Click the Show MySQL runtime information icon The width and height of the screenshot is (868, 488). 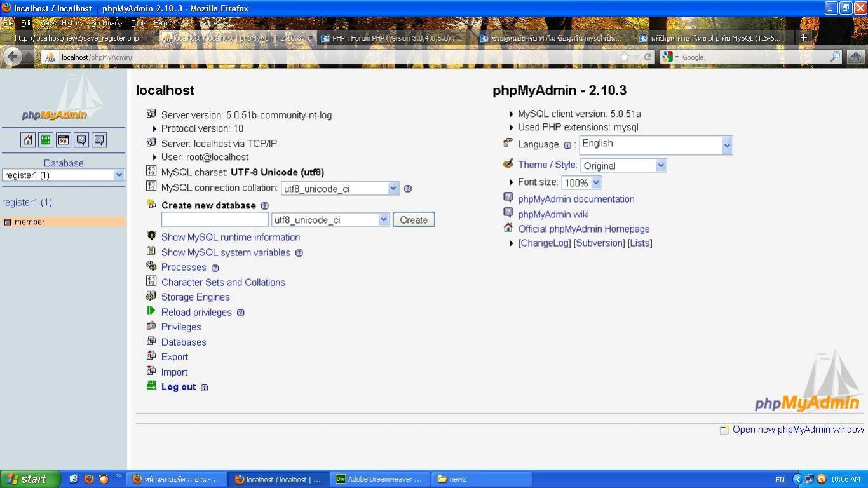[x=151, y=236]
